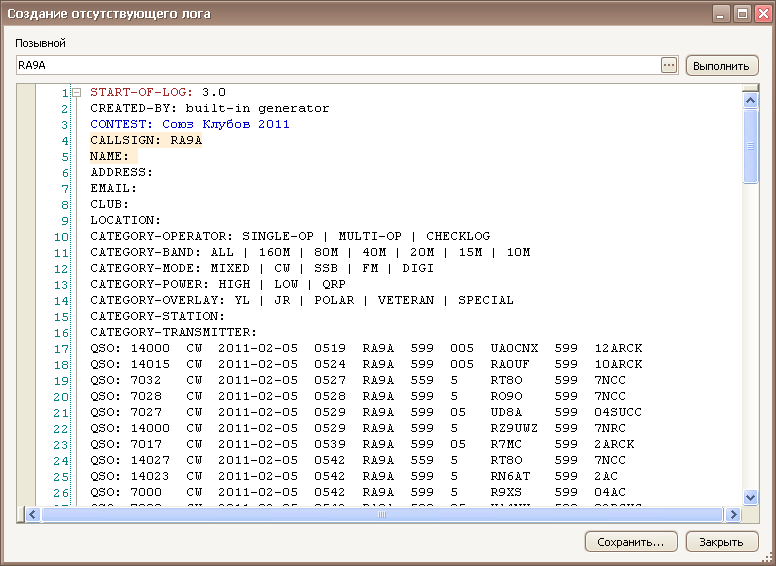Click the horizontal scrollbar left arrow
This screenshot has height=566, width=776.
coord(32,514)
